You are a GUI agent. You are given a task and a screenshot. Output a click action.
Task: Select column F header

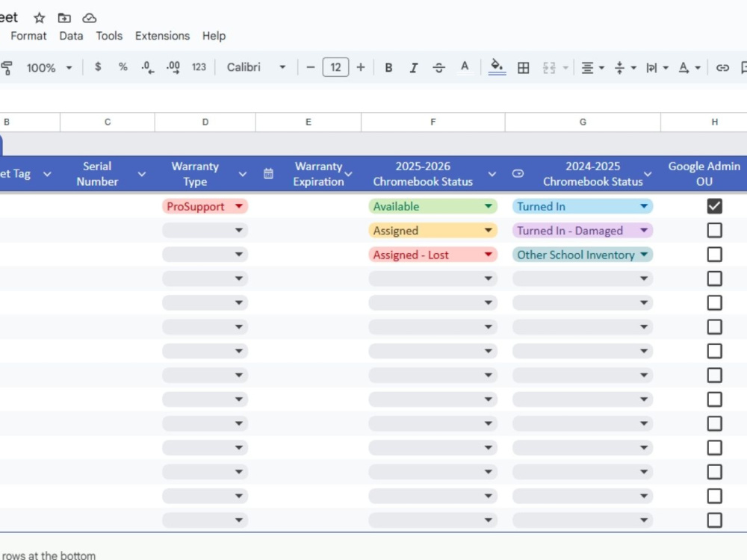[433, 122]
